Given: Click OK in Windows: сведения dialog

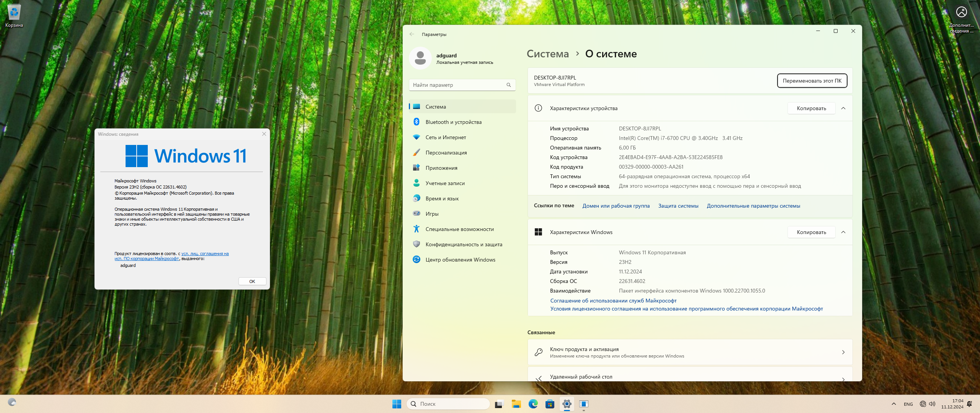Looking at the screenshot, I should [252, 281].
